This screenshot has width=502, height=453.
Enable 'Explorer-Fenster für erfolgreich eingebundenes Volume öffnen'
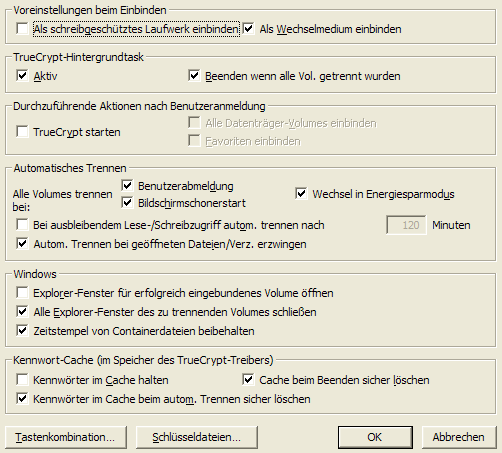click(22, 293)
